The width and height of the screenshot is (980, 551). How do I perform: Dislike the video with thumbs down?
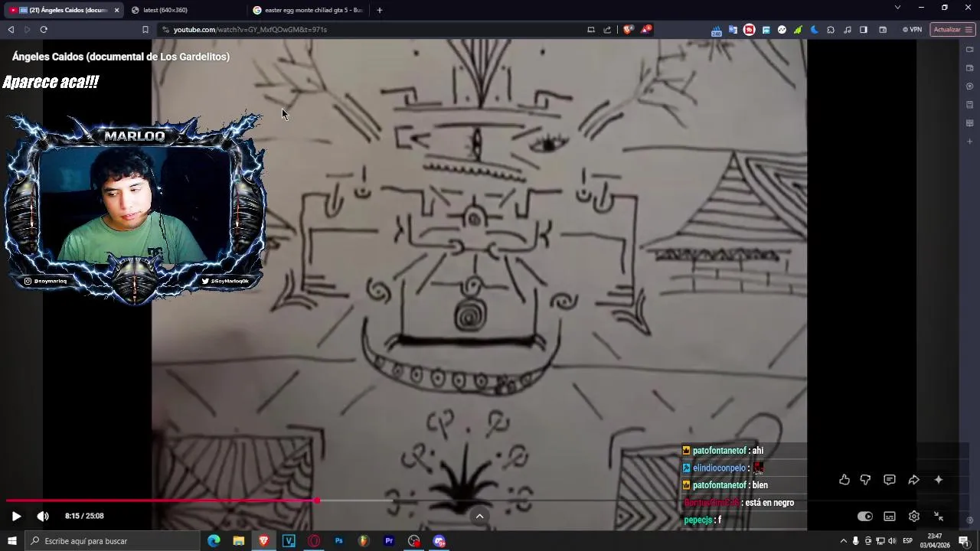(x=865, y=480)
